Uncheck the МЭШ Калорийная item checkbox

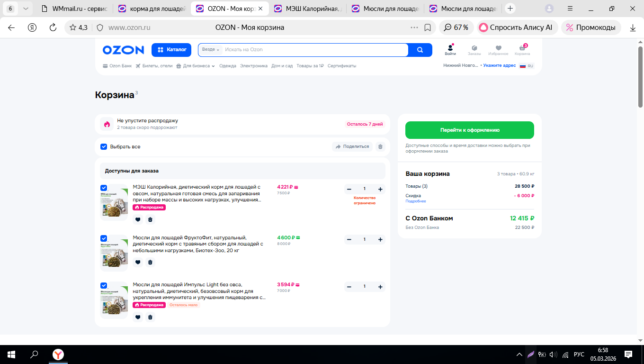[104, 188]
